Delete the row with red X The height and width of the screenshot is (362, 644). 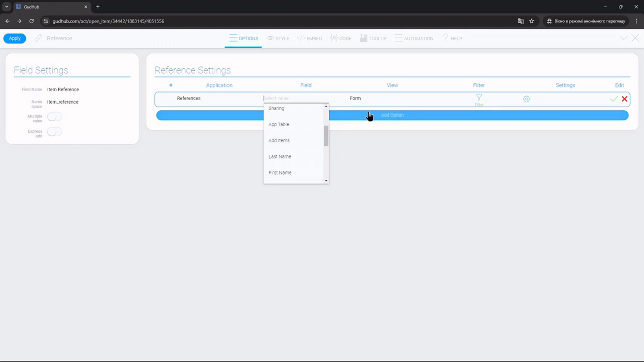click(624, 99)
